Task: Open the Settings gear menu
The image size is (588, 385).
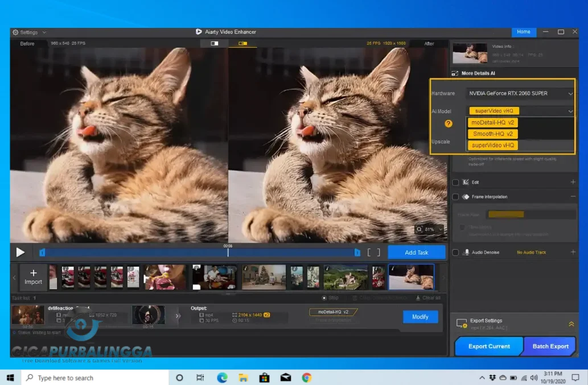Action: tap(15, 32)
